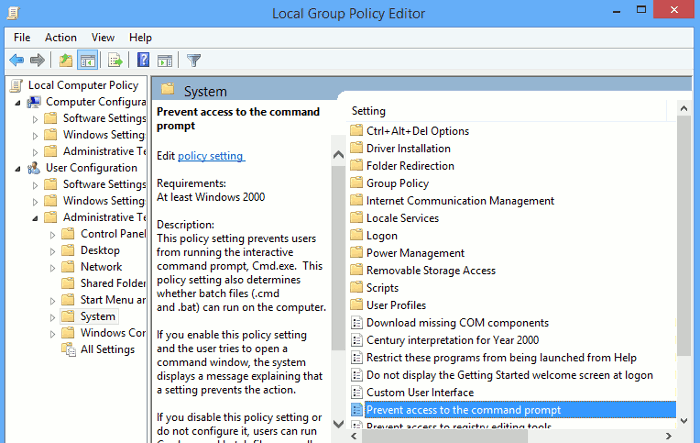
Task: Click the Export List toolbar icon
Action: (115, 60)
